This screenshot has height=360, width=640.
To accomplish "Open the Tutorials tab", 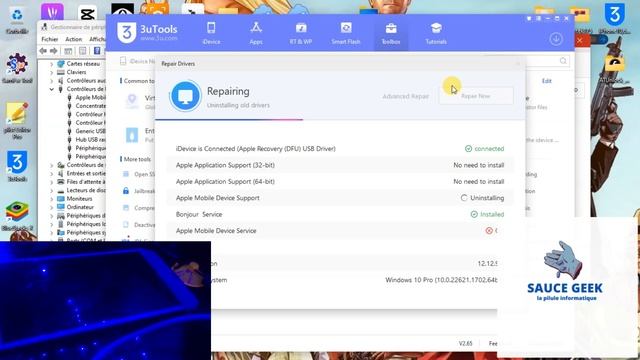I will click(436, 33).
